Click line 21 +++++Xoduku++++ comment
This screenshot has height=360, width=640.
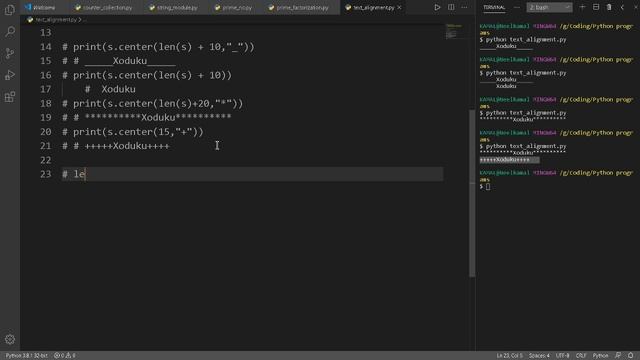(x=116, y=146)
